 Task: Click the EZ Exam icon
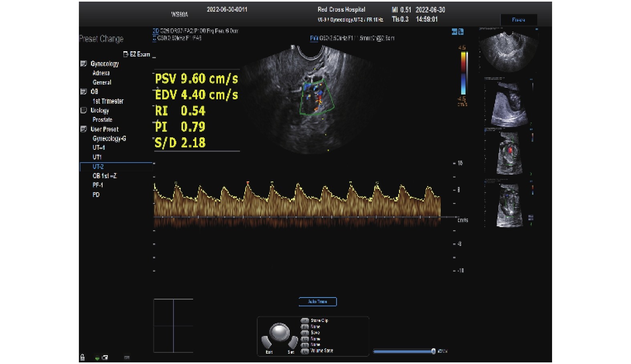(x=126, y=54)
